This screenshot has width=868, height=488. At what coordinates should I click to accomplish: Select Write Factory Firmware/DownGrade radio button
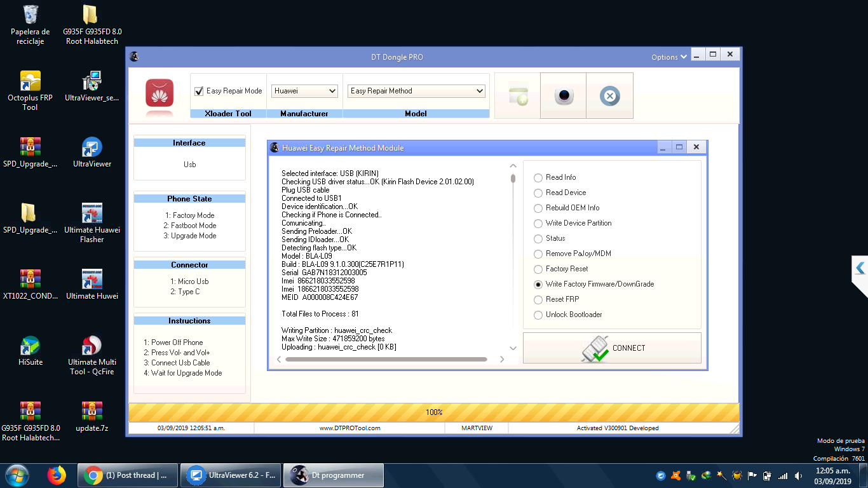tap(538, 285)
